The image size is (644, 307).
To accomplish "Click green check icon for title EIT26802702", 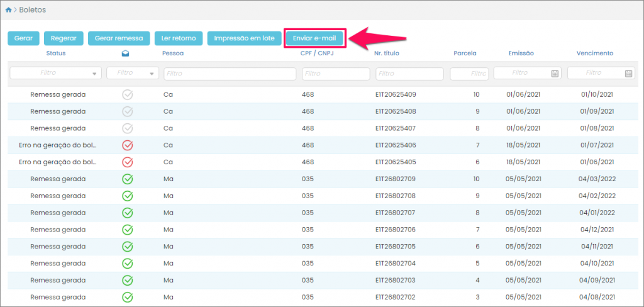I will tap(128, 296).
